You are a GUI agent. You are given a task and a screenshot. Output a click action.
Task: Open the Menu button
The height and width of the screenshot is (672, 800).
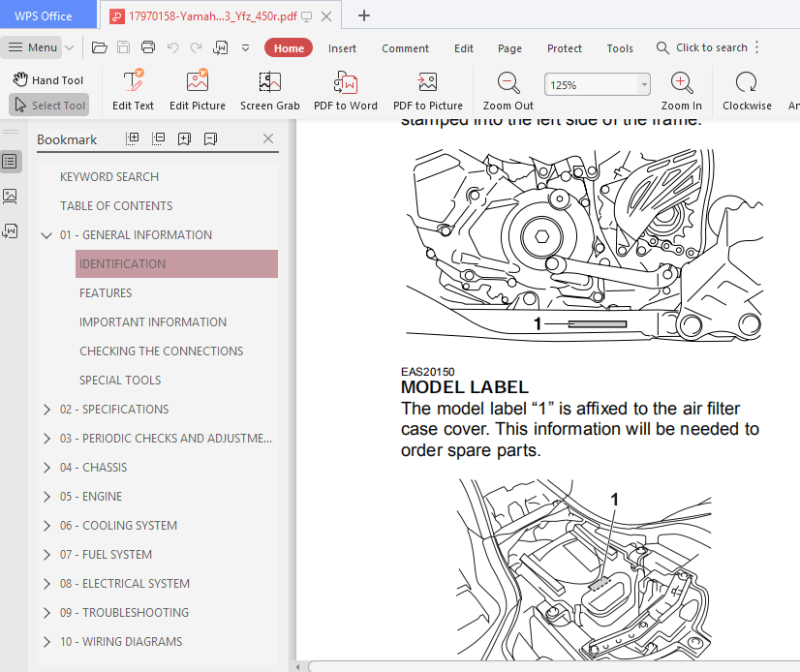point(33,47)
